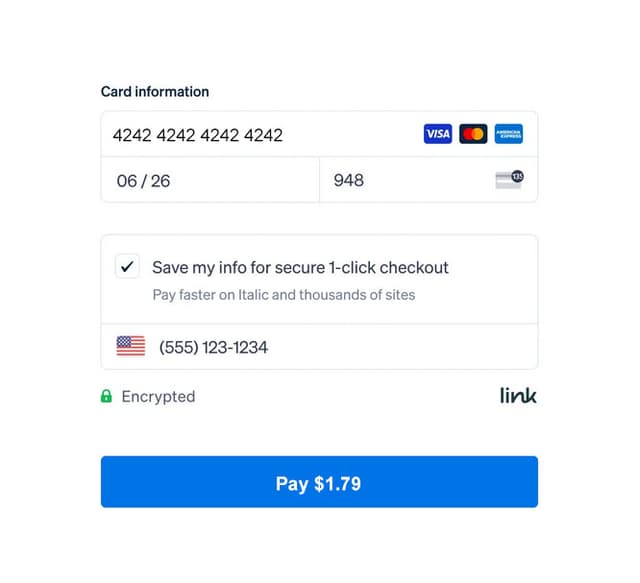Click the US flag country icon
Viewport: 640px width, 583px height.
coord(130,347)
